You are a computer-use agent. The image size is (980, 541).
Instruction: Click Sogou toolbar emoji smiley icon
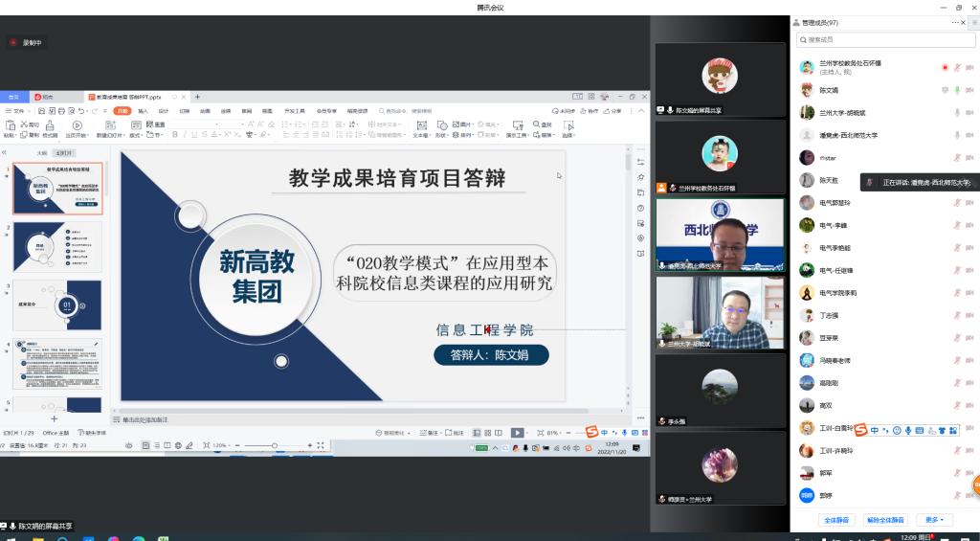[x=897, y=430]
